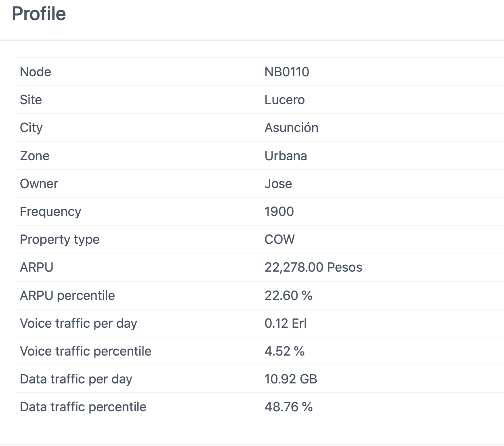Click the Owner row label
The height and width of the screenshot is (446, 504).
[x=39, y=184]
